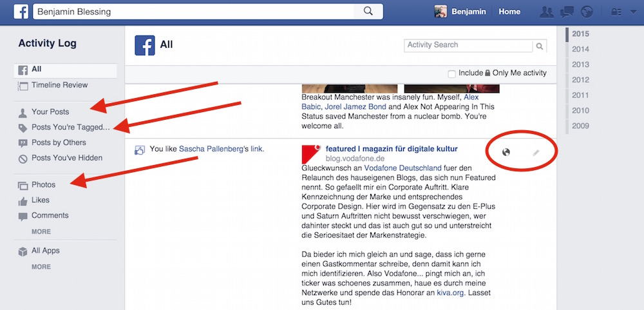This screenshot has width=644, height=310.
Task: Open Likes filter in sidebar
Action: pos(40,200)
